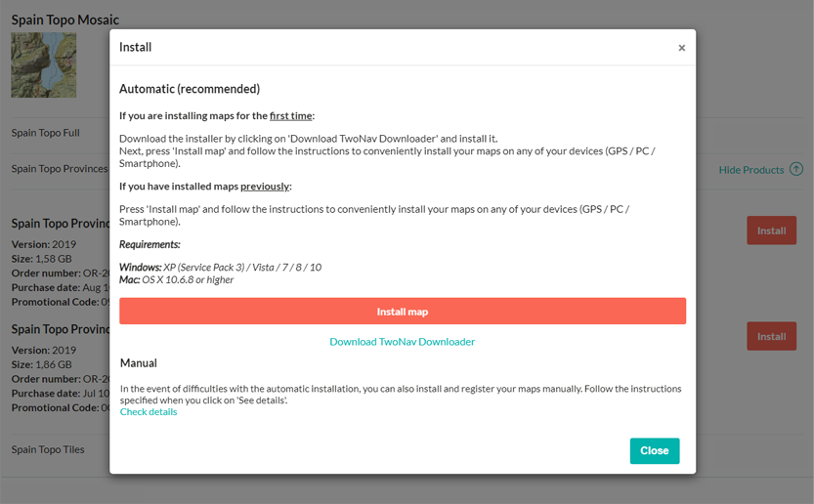Open the Spain Topo Mosaic map thumbnail

coord(44,65)
